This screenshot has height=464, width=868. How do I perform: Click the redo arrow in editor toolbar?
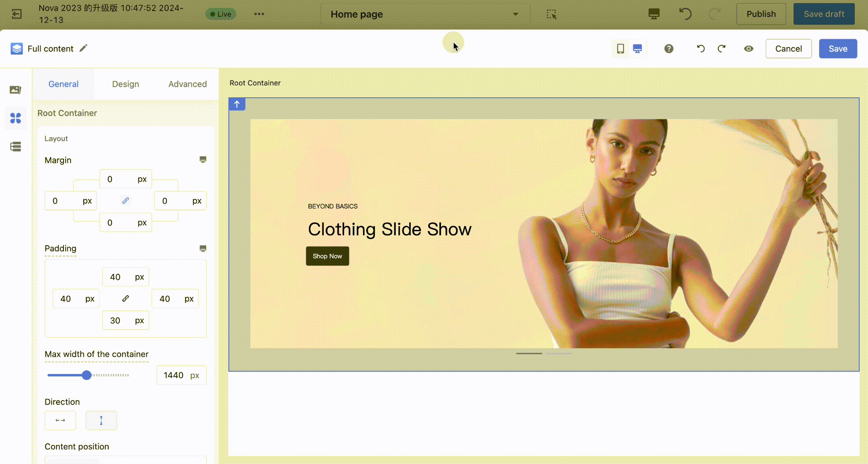[721, 49]
